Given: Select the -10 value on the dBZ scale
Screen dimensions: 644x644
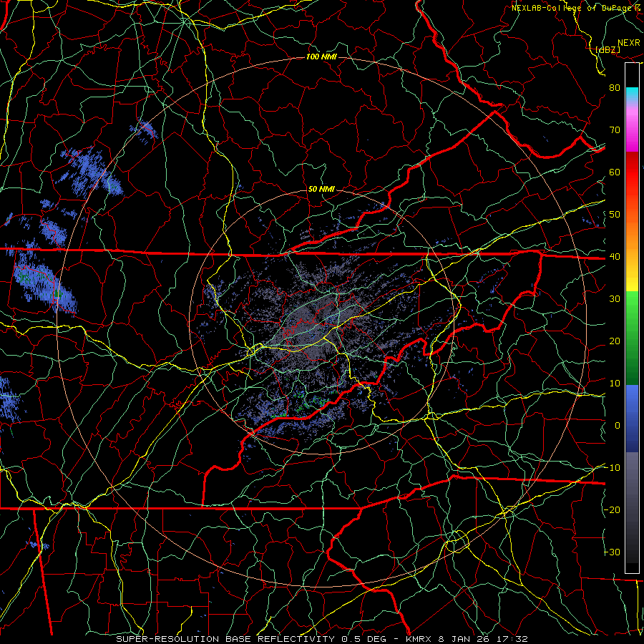Looking at the screenshot, I should tap(612, 468).
